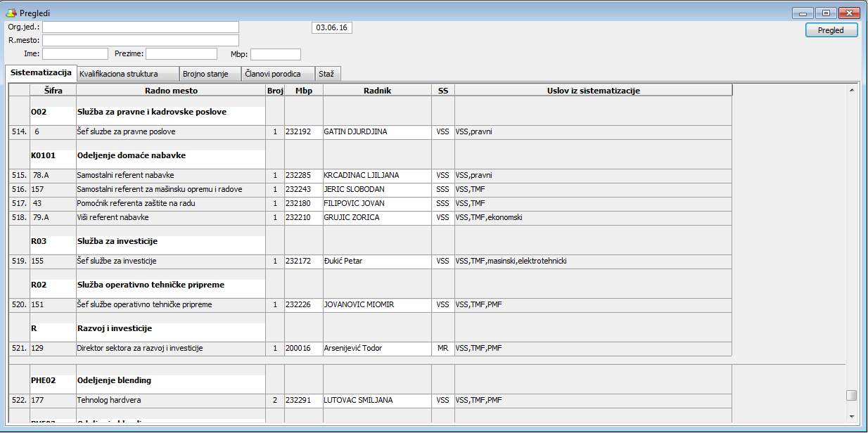
Task: Select the Članovi porodica tab
Action: 273,74
